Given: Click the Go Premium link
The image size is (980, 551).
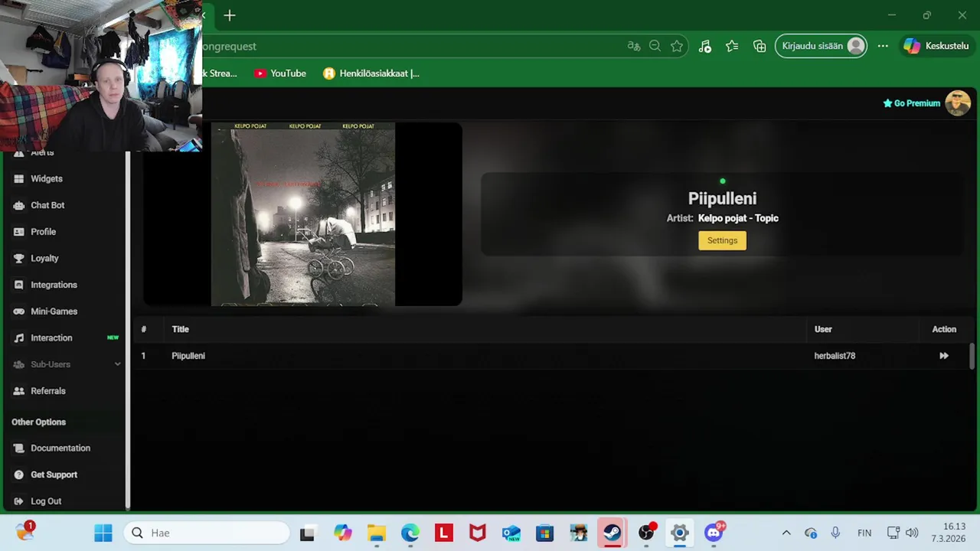Looking at the screenshot, I should 911,103.
